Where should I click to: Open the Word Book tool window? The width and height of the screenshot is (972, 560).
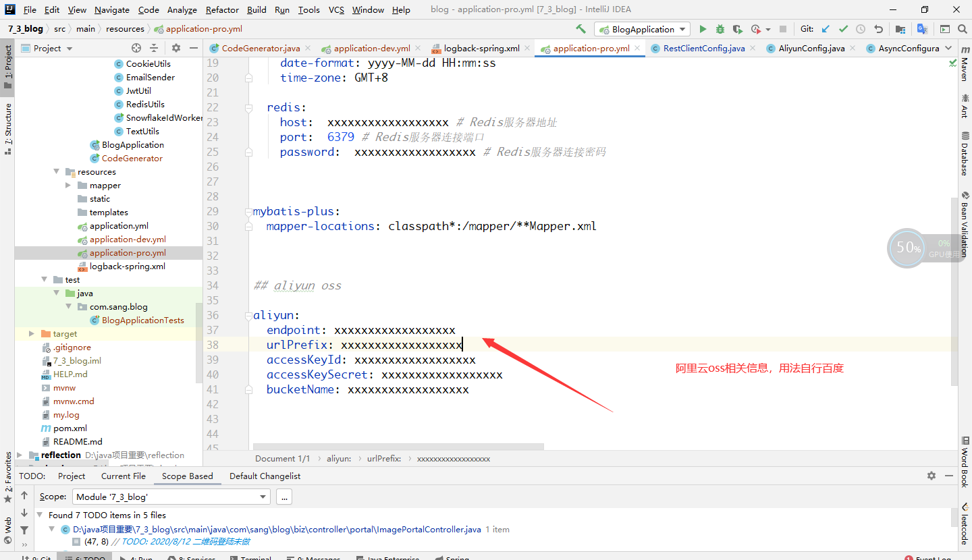tap(964, 461)
